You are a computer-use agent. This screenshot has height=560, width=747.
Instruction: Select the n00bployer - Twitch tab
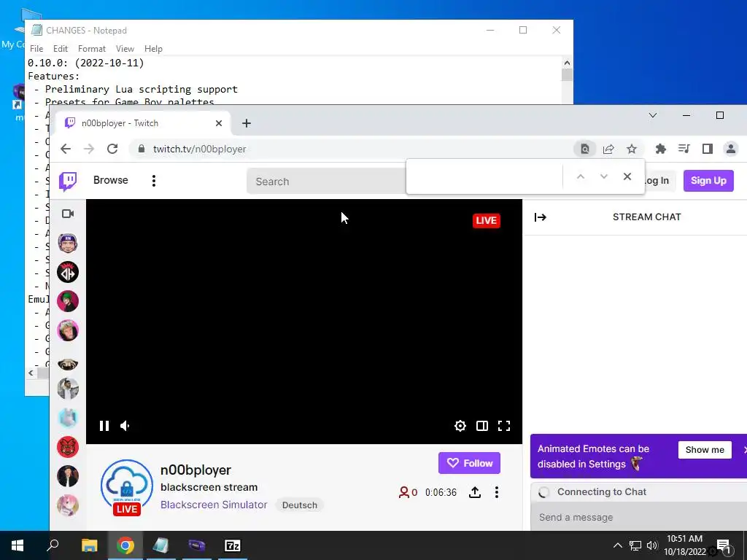point(143,123)
